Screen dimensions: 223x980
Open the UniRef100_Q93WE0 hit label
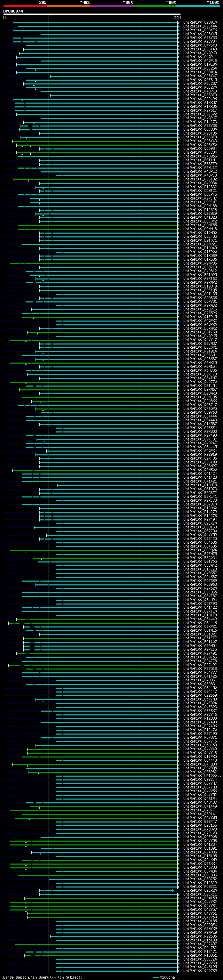point(200,23)
